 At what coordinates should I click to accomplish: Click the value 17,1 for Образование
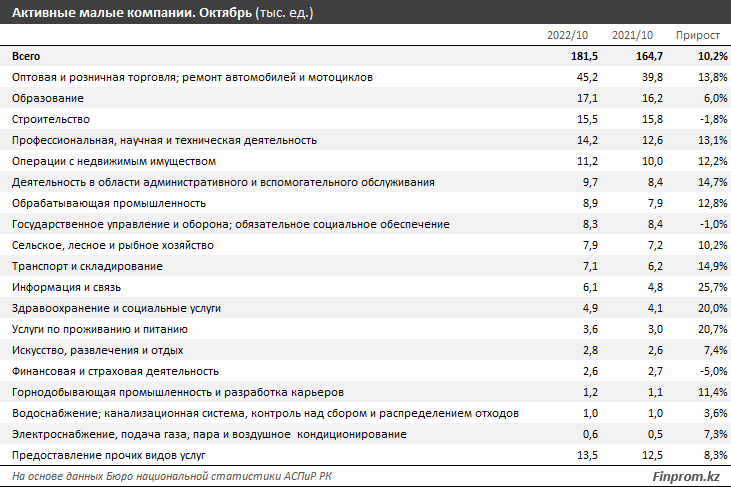pyautogui.click(x=587, y=98)
